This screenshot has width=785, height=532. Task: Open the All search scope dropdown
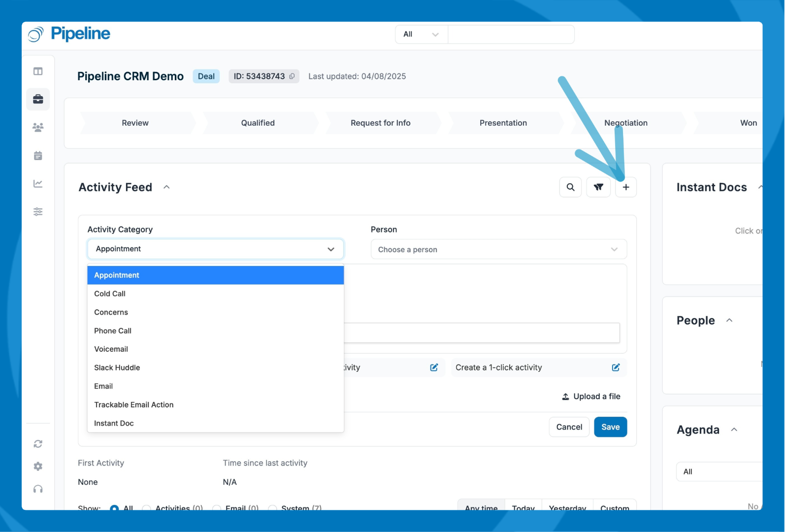click(x=422, y=34)
